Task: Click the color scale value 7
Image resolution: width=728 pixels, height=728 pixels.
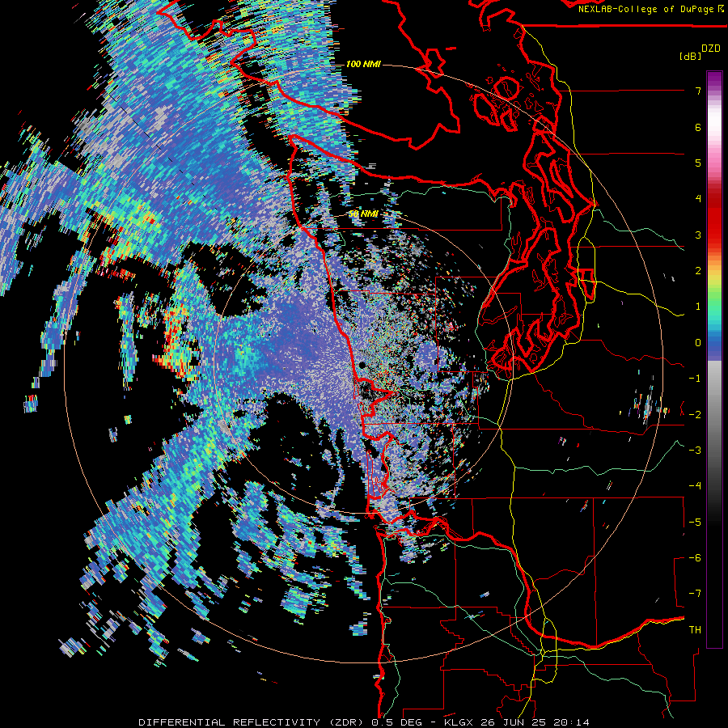Action: (698, 91)
